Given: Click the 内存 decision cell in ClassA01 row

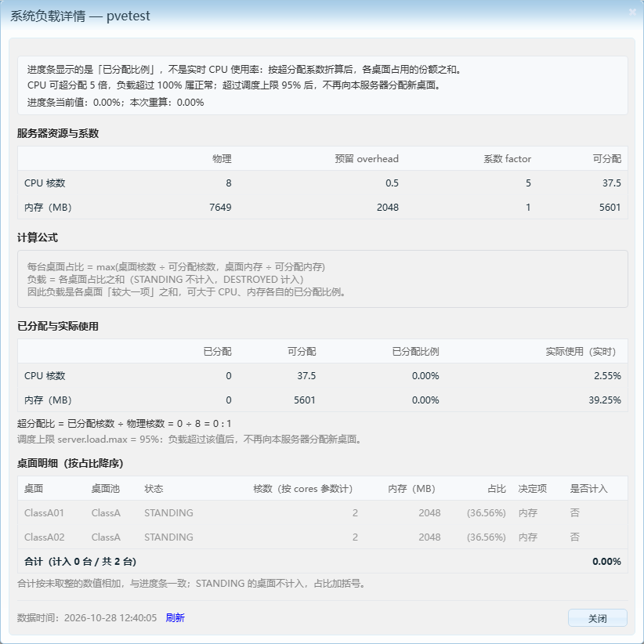Looking at the screenshot, I should [x=528, y=512].
